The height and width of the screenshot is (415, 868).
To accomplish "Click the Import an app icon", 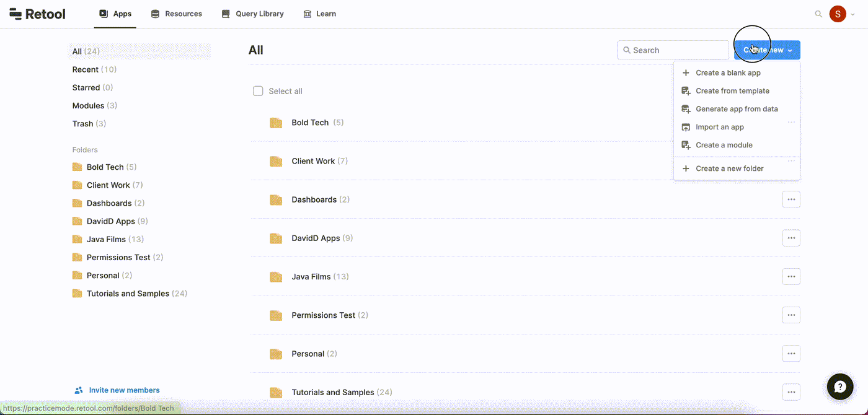I will (686, 127).
